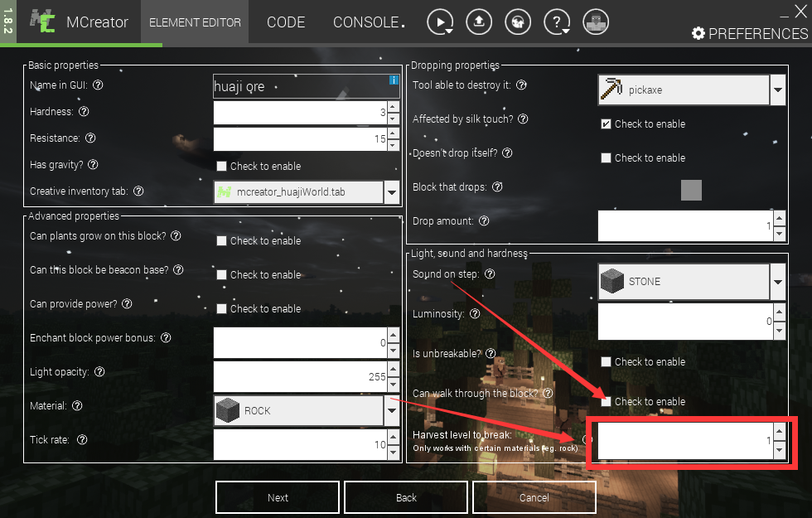
Task: Enable the Has gravity checkbox
Action: click(221, 167)
